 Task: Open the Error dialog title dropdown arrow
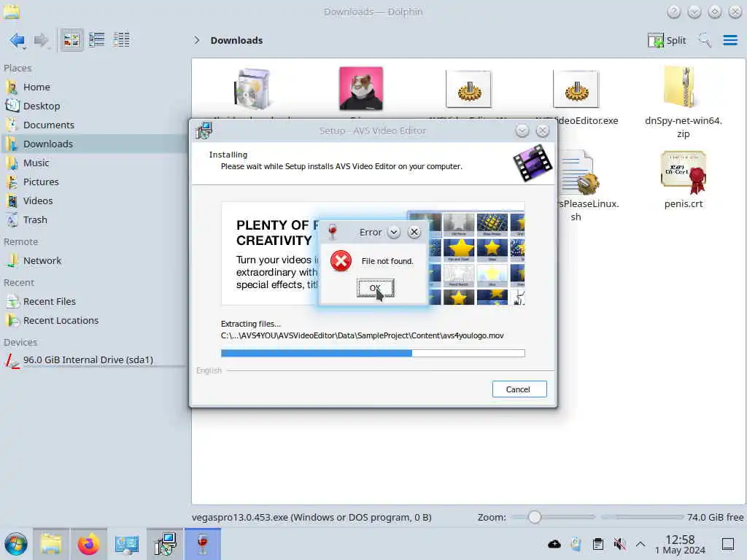pos(393,233)
